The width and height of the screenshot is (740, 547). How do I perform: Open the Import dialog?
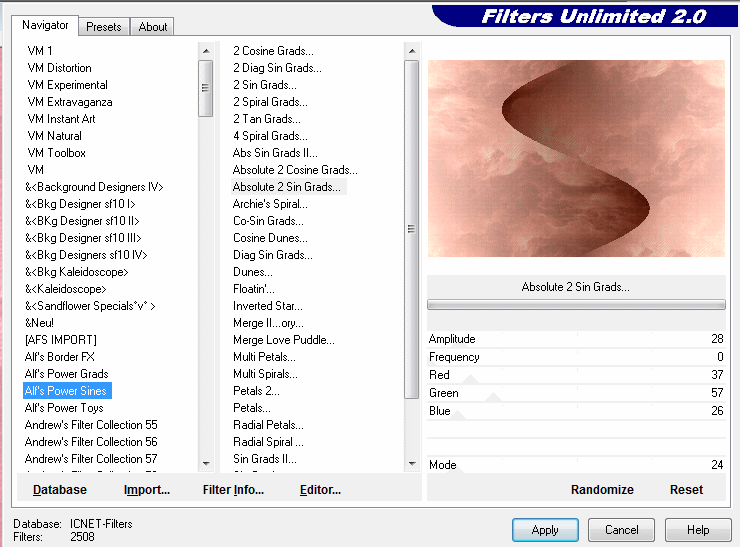click(147, 490)
